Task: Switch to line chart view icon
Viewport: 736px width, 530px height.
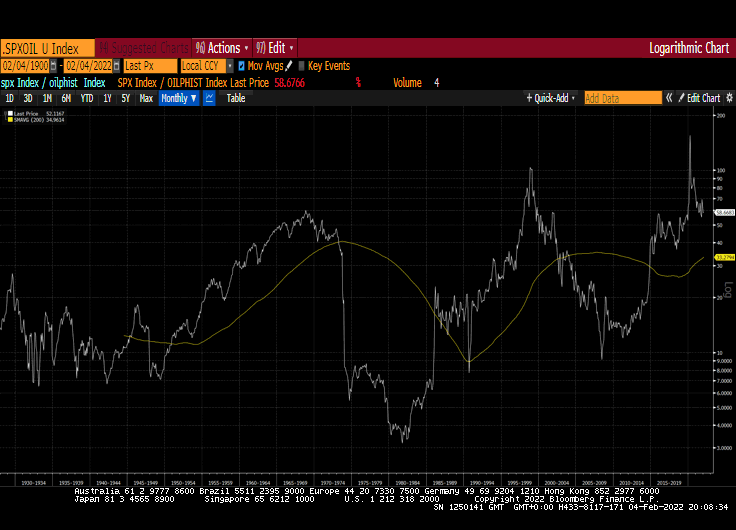Action: point(209,98)
